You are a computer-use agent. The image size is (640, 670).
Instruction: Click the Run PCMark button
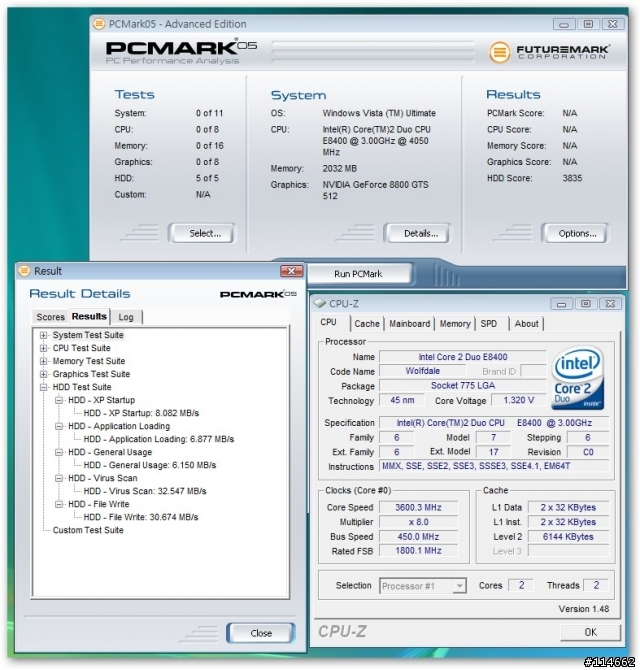click(358, 274)
